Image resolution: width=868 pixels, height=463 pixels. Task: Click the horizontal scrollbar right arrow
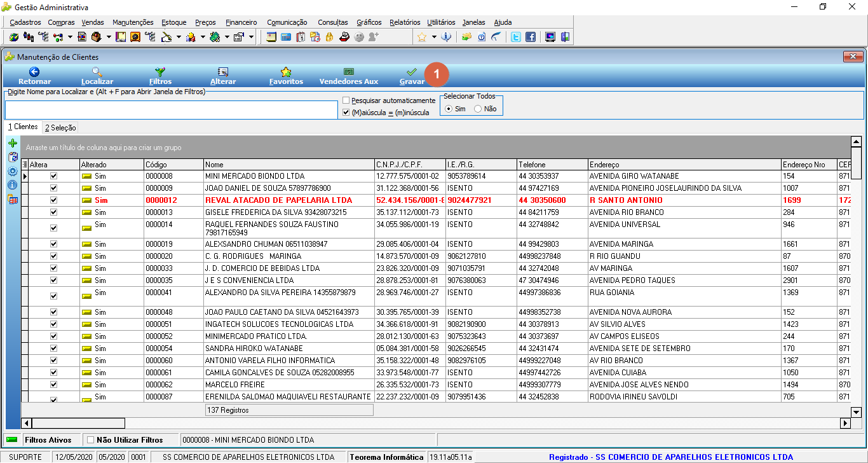(x=845, y=423)
